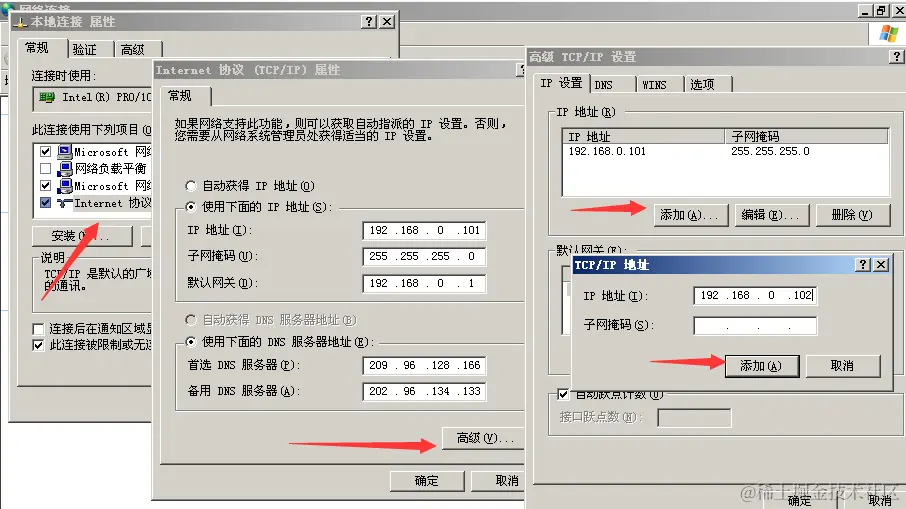The height and width of the screenshot is (509, 906).
Task: Click 编辑(E)... button for IP address
Action: 771,215
